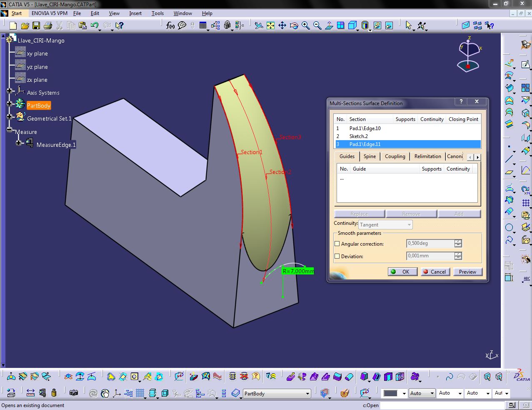Open the Insert menu
Viewport: 532px width, 410px height.
[135, 13]
